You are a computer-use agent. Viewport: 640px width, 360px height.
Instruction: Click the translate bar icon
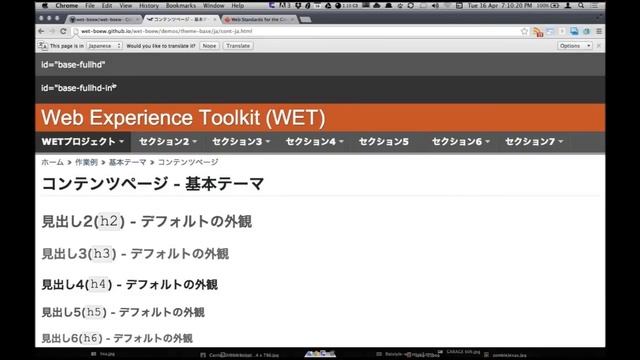click(x=42, y=46)
